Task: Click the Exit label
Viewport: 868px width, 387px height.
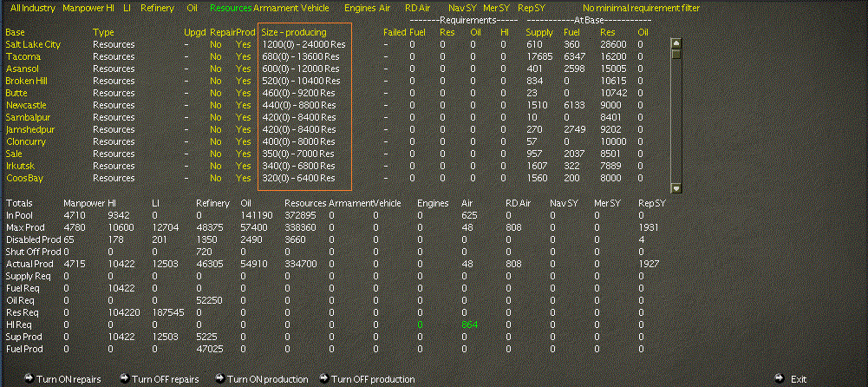Action: tap(799, 379)
